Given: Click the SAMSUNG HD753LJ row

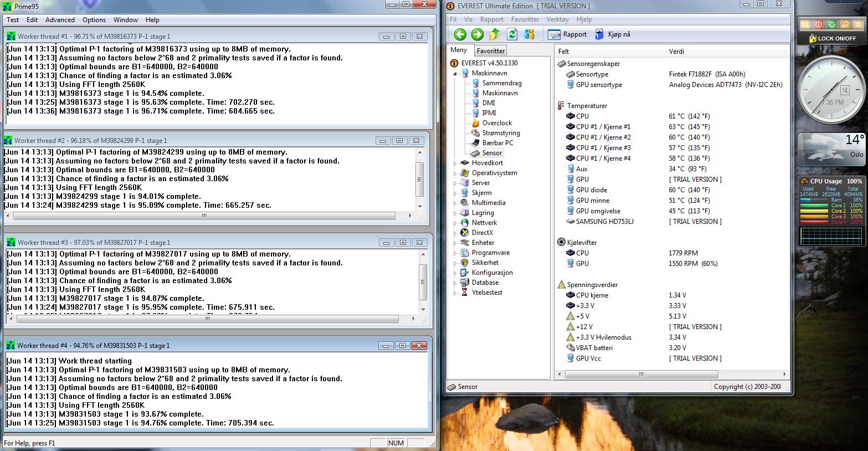Looking at the screenshot, I should pyautogui.click(x=671, y=222).
